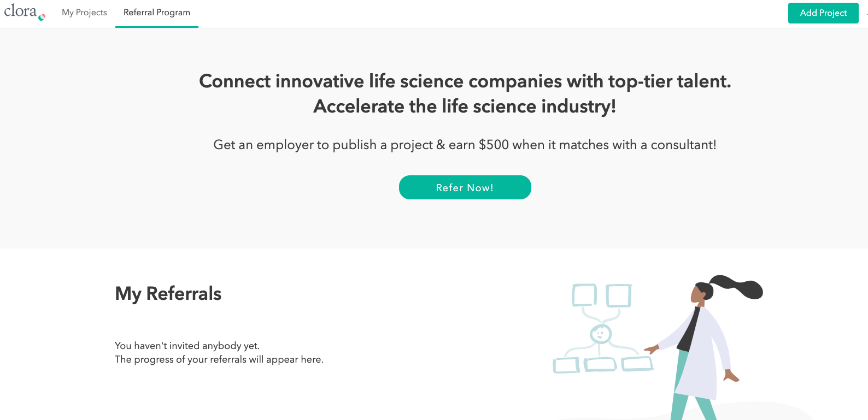The image size is (868, 420).
Task: Switch to the Referral Program tab
Action: coord(157,13)
